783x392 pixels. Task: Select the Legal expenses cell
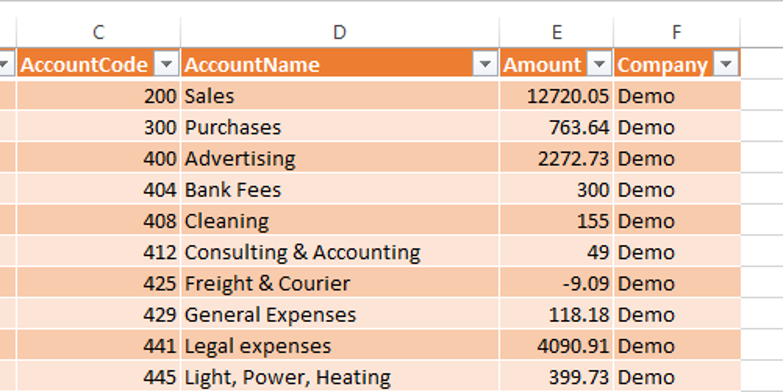click(x=340, y=346)
